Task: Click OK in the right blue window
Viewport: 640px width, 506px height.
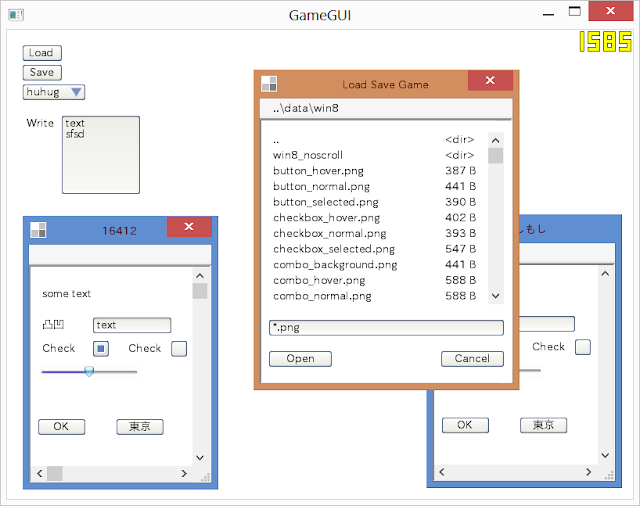Action: (x=465, y=425)
